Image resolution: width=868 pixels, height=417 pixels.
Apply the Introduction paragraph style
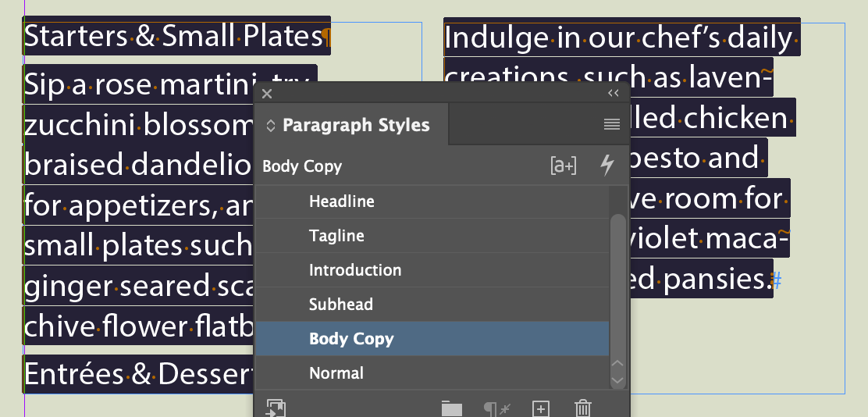click(x=432, y=270)
